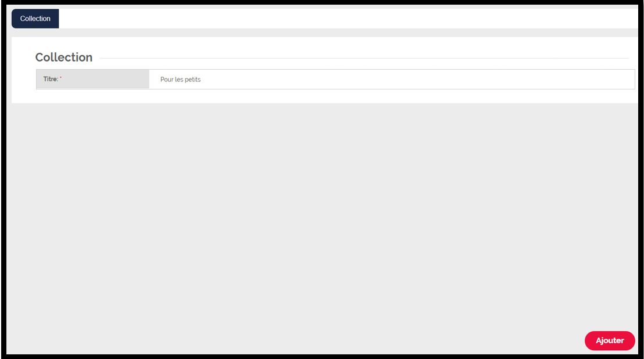This screenshot has width=644, height=359.
Task: Click the 'Titre:' field label
Action: coord(51,79)
